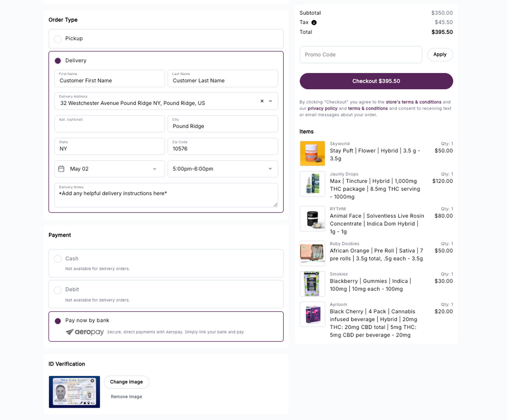
Task: Apply the promo code
Action: 440,54
